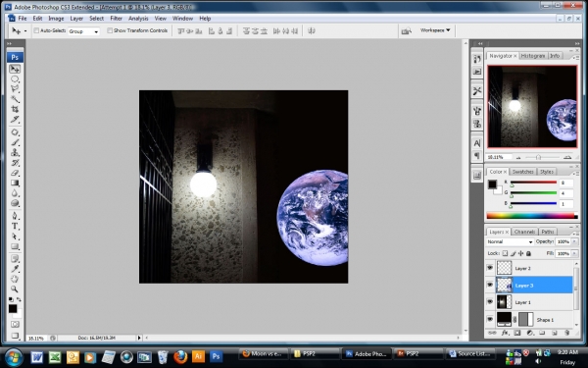Open the Opacity slider arrow

(575, 241)
